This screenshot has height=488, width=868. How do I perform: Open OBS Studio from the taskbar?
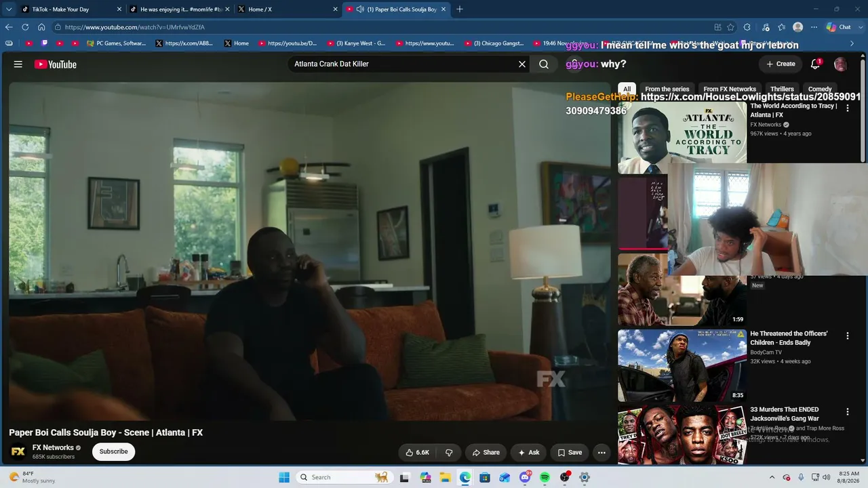tap(565, 477)
